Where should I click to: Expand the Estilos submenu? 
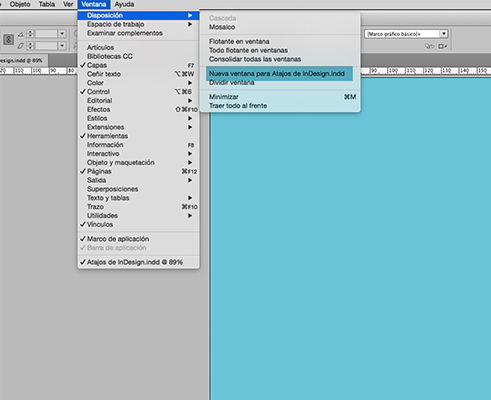point(138,118)
